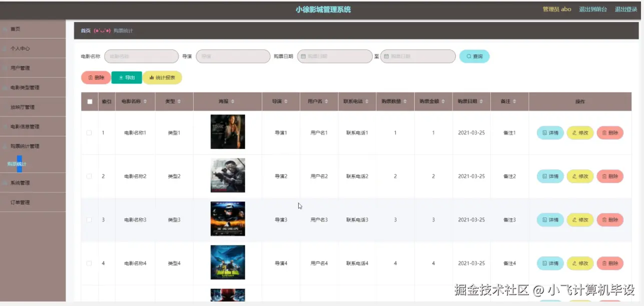Open the poster thumbnail of 电影名称4
The image size is (644, 306).
point(228,262)
